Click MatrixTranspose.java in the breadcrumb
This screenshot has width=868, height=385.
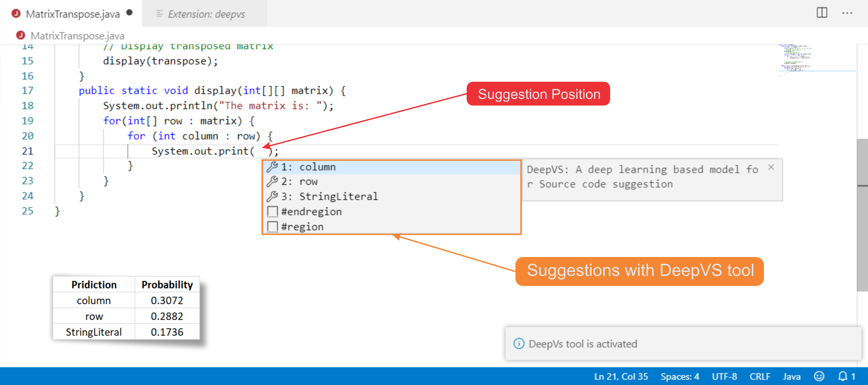[x=77, y=36]
